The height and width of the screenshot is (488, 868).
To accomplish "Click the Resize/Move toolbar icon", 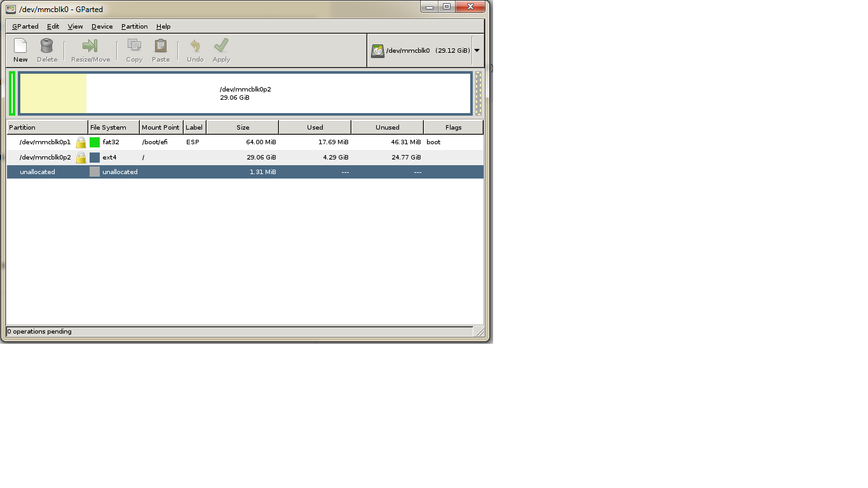I will [x=90, y=46].
